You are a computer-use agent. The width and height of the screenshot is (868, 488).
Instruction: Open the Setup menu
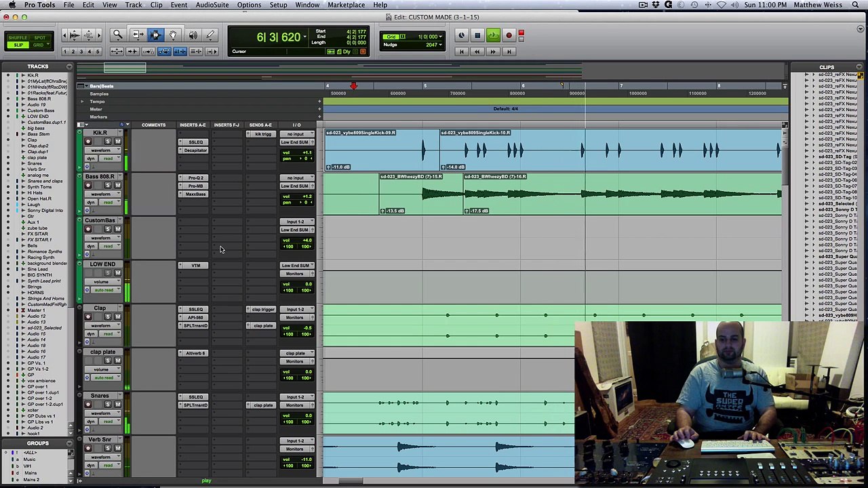pos(278,5)
